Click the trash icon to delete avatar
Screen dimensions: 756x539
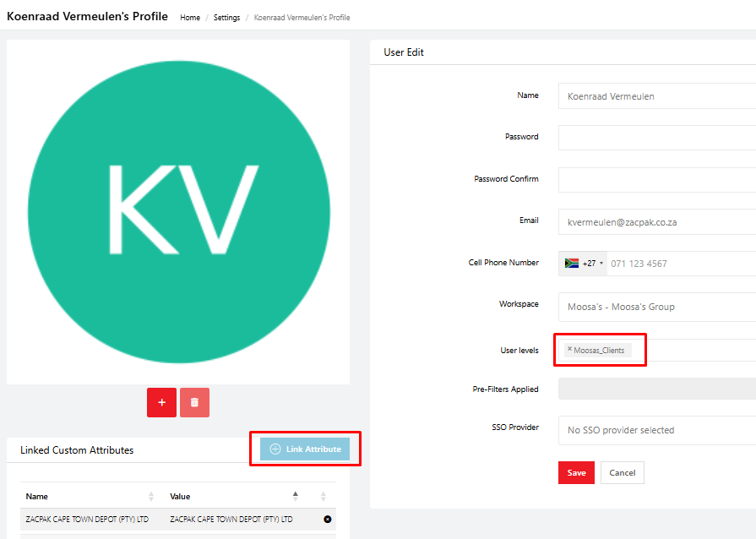point(194,403)
